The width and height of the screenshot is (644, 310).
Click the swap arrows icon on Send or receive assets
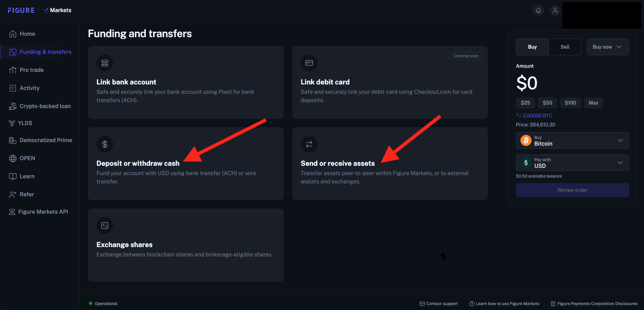(x=309, y=144)
